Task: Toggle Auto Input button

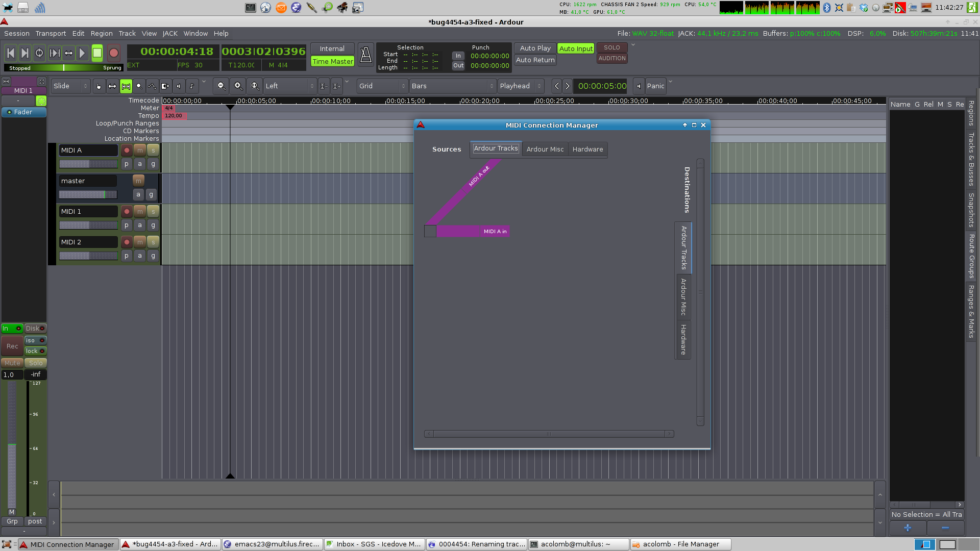Action: coord(576,48)
